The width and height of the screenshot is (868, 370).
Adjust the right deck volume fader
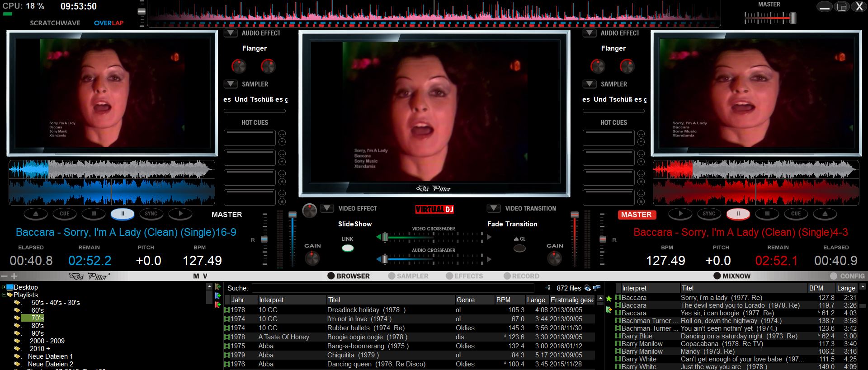(x=575, y=215)
